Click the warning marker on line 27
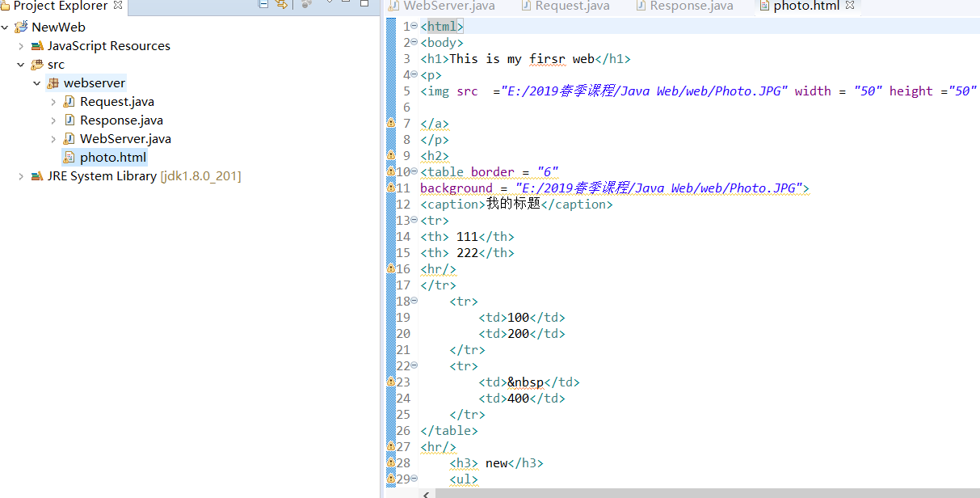The image size is (980, 498). click(x=391, y=446)
